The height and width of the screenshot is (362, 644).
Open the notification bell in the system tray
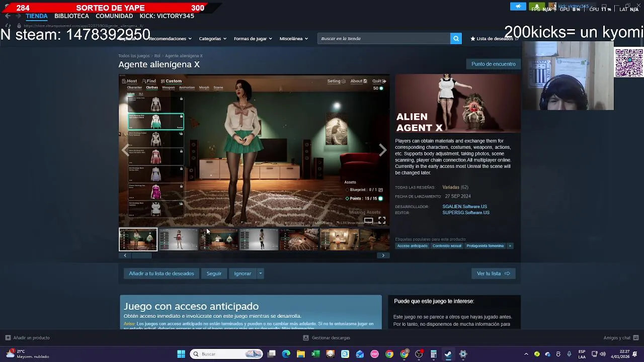pos(635,354)
